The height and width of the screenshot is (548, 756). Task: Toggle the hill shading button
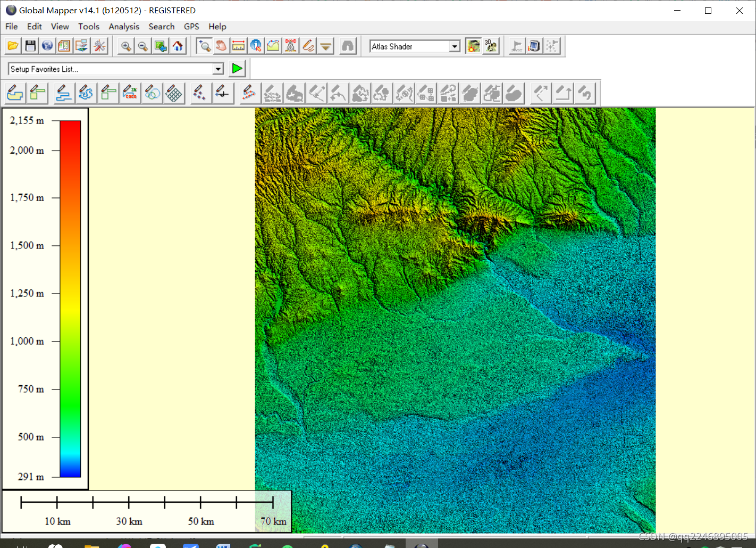[x=473, y=46]
